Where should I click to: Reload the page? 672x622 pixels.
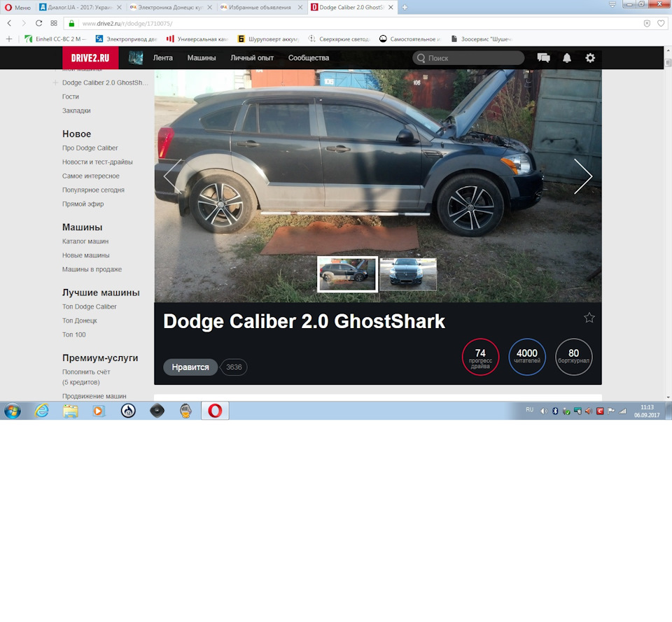coord(38,23)
